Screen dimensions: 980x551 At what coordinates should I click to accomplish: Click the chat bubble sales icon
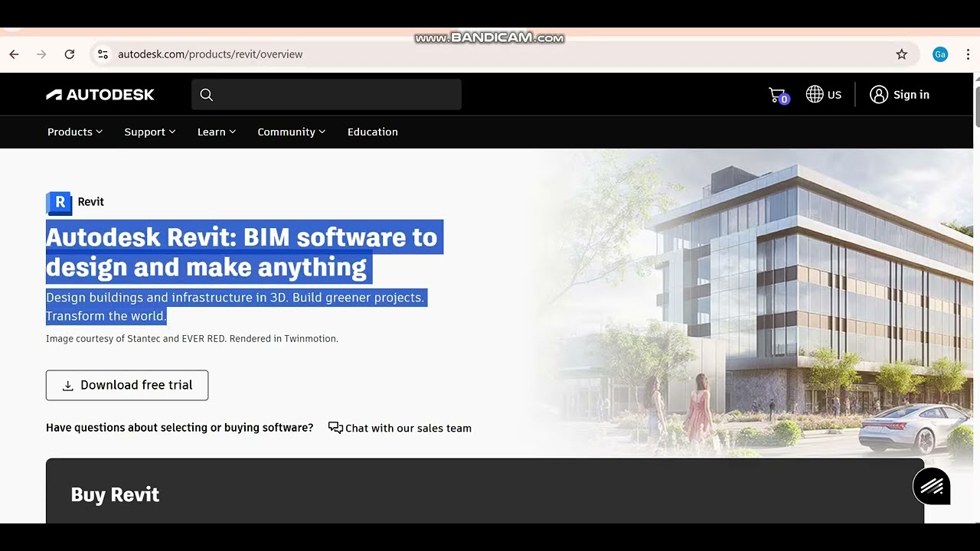[335, 428]
